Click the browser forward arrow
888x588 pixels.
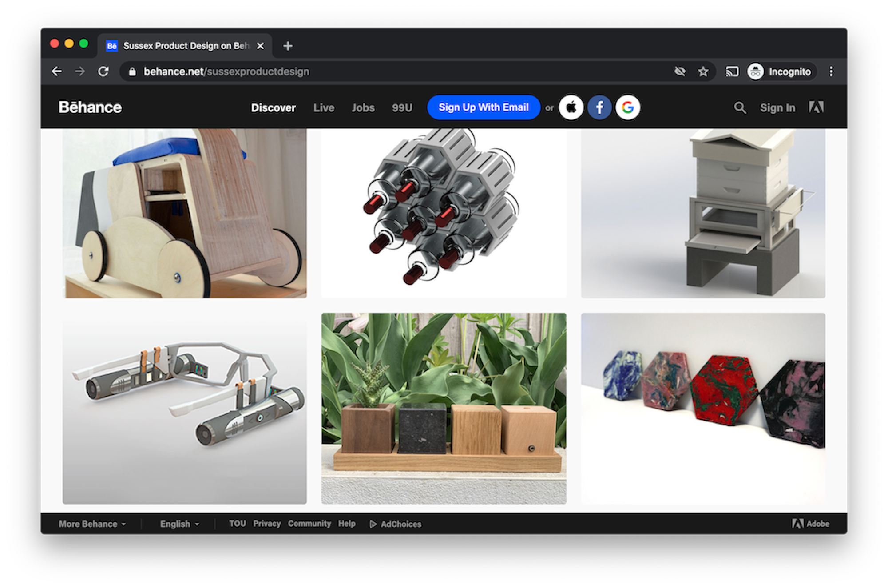pyautogui.click(x=80, y=71)
